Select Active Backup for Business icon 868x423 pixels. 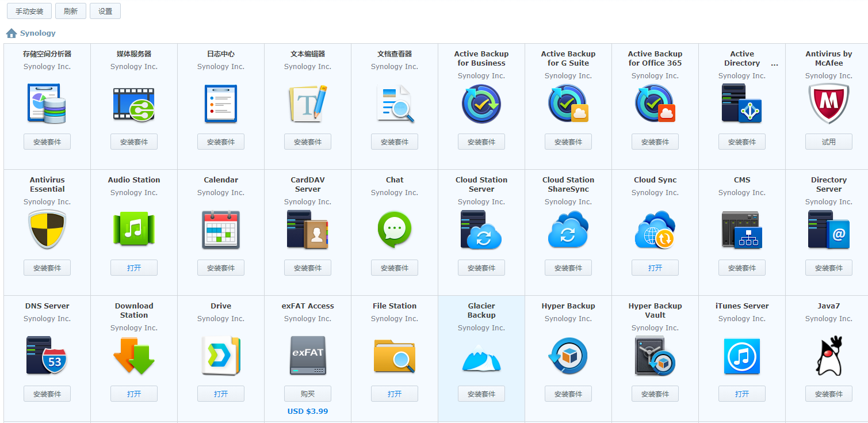pyautogui.click(x=481, y=104)
